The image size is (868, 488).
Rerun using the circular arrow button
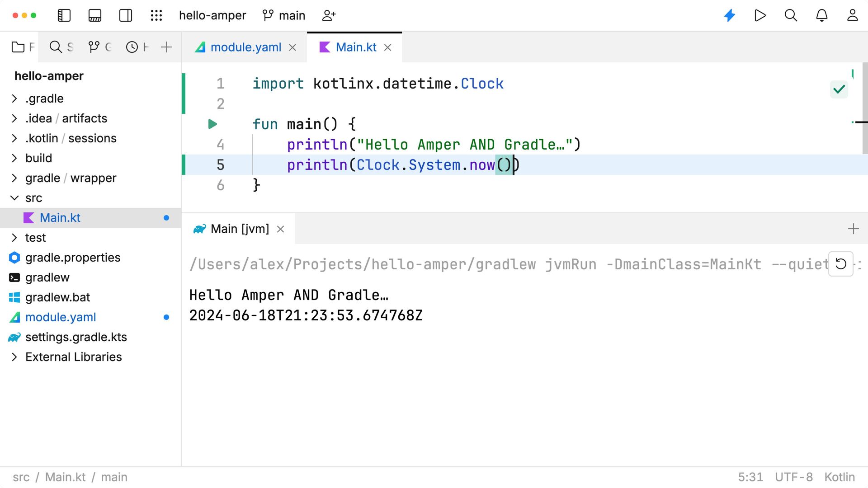point(840,264)
